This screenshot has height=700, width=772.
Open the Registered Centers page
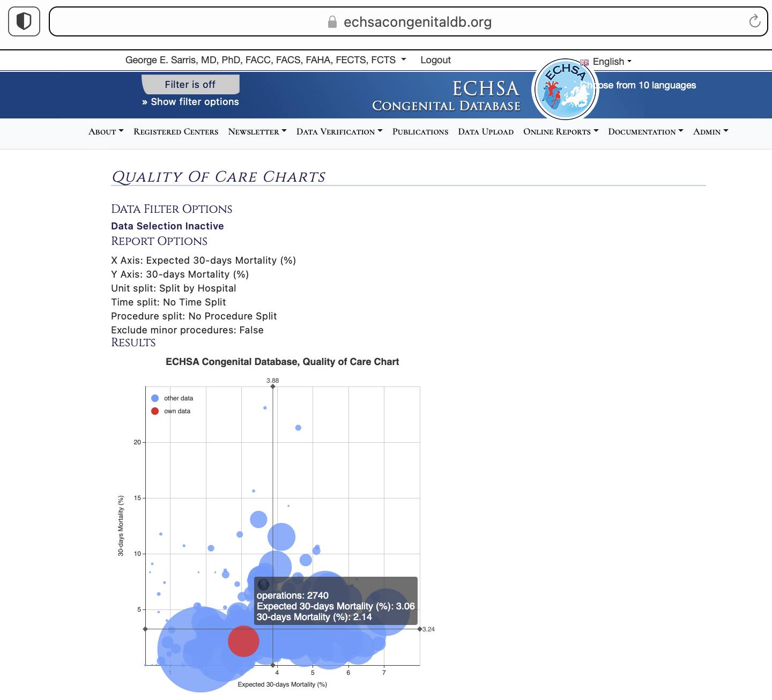tap(176, 132)
